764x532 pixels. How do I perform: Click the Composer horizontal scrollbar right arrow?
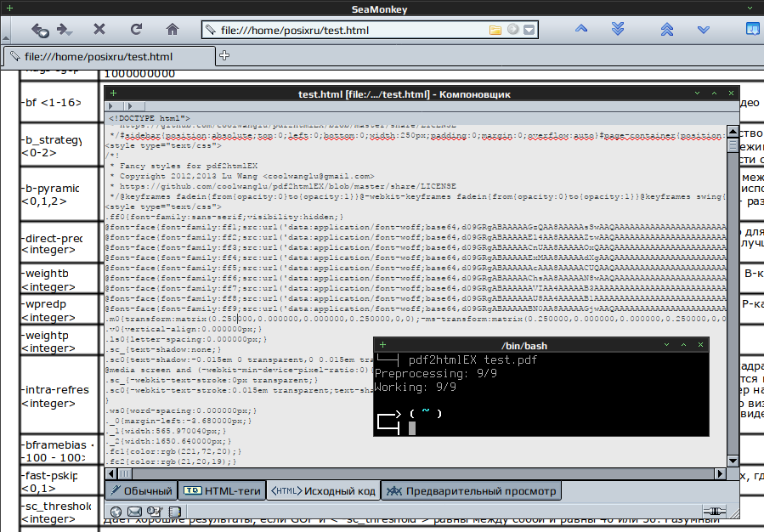pyautogui.click(x=720, y=473)
